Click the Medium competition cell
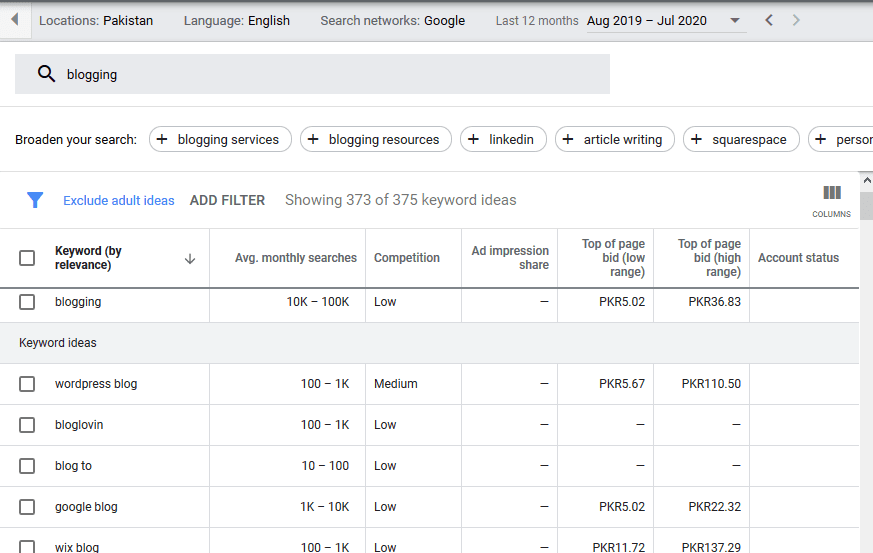The image size is (873, 553). [396, 384]
